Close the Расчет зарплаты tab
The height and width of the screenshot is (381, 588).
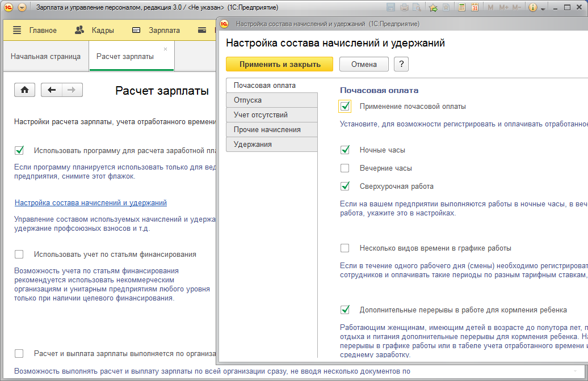tap(165, 49)
